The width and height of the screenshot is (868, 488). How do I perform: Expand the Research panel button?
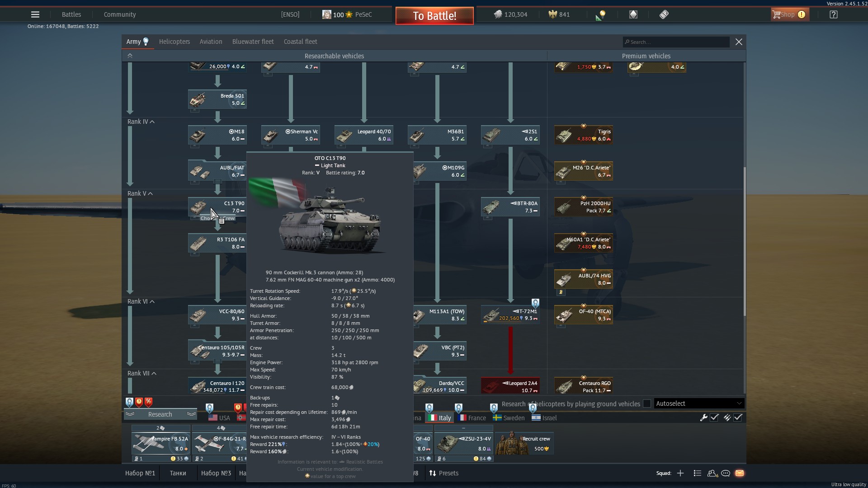(x=160, y=414)
